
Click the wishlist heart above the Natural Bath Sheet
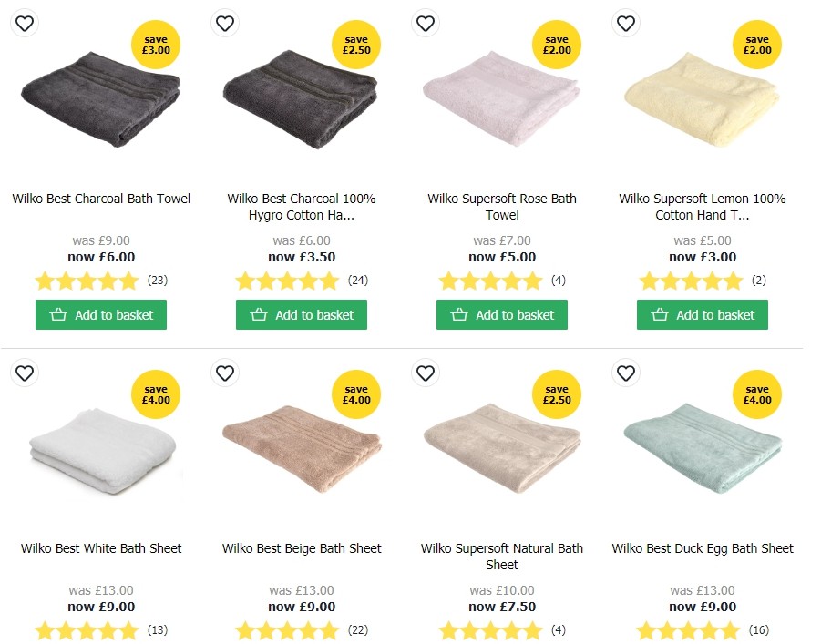click(x=425, y=373)
